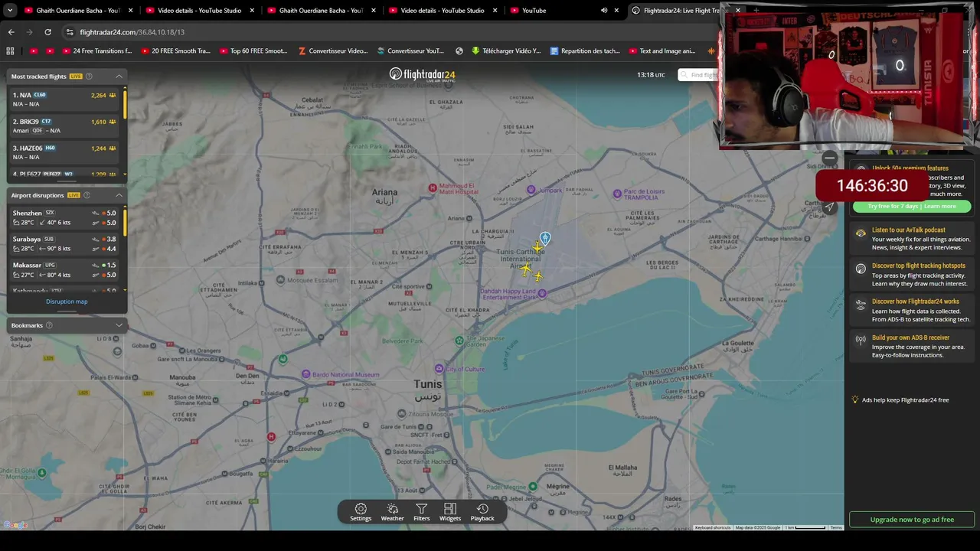Click the Mahmoud El Matri Hospital marker

coord(433,187)
